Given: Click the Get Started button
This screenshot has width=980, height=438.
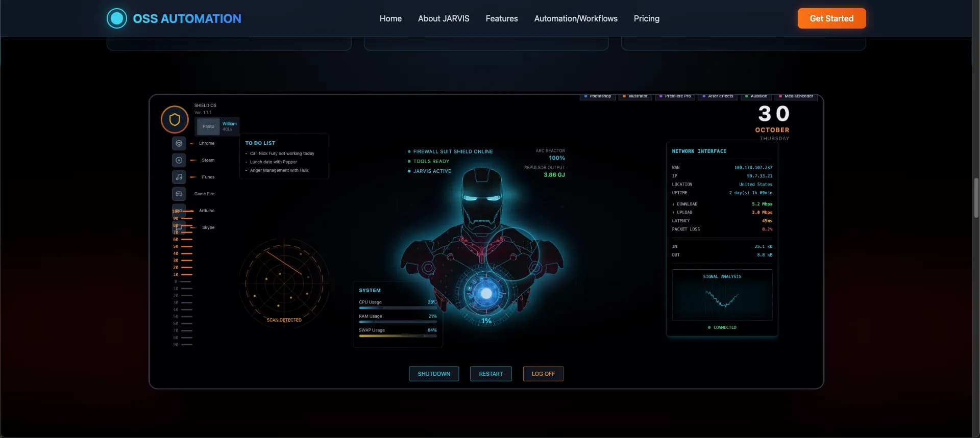Looking at the screenshot, I should tap(831, 18).
